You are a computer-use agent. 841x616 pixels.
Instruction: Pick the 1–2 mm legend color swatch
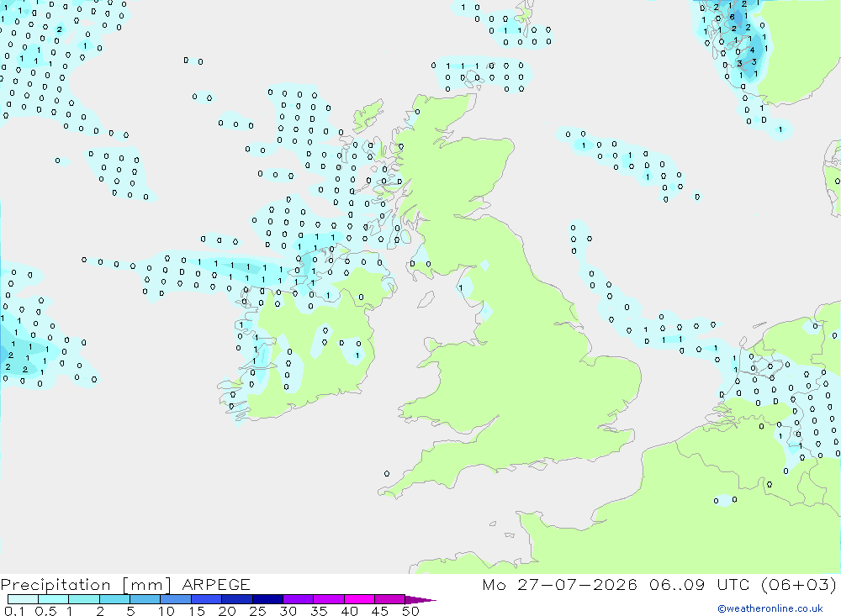[84, 599]
